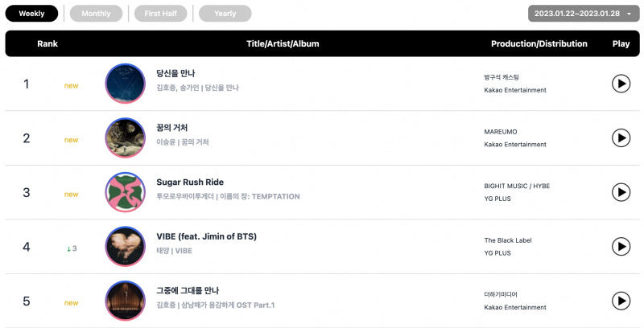Play the rank 2 song 꿈의 거처
This screenshot has height=328, width=644.
(621, 137)
